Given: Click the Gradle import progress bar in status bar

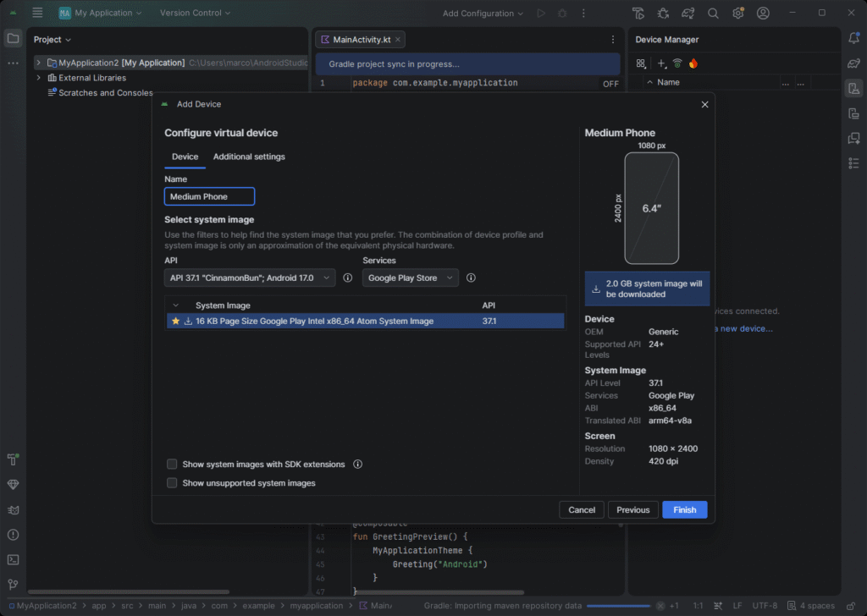Looking at the screenshot, I should (618, 606).
